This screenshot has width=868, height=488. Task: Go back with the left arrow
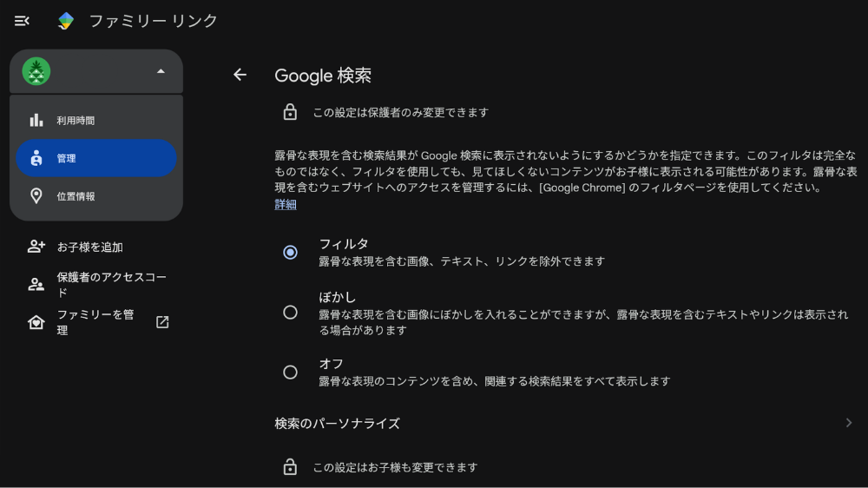point(240,75)
